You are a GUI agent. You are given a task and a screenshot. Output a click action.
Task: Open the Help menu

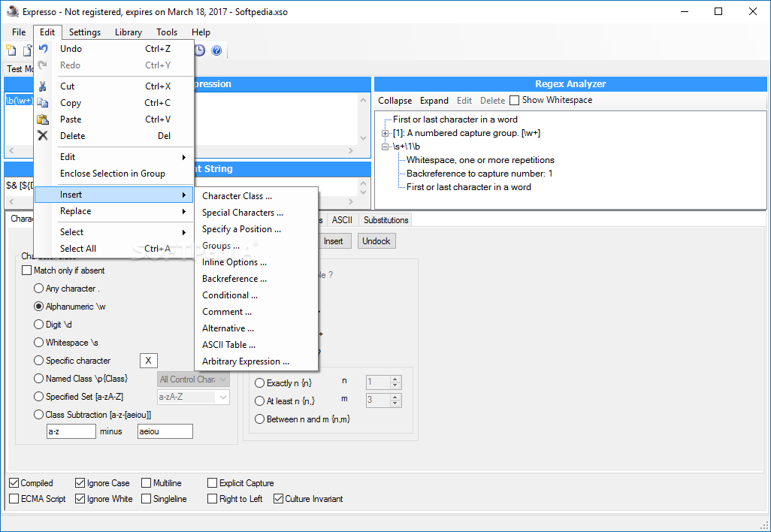[x=201, y=32]
